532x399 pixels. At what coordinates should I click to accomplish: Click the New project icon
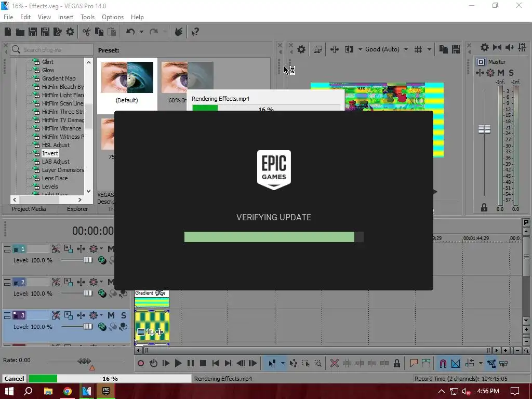pos(8,32)
